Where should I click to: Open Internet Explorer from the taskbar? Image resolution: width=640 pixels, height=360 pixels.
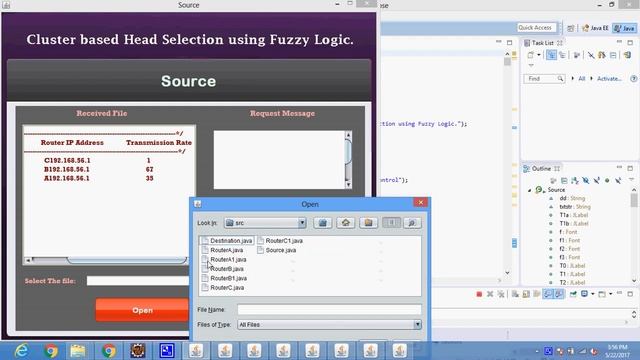click(x=21, y=351)
